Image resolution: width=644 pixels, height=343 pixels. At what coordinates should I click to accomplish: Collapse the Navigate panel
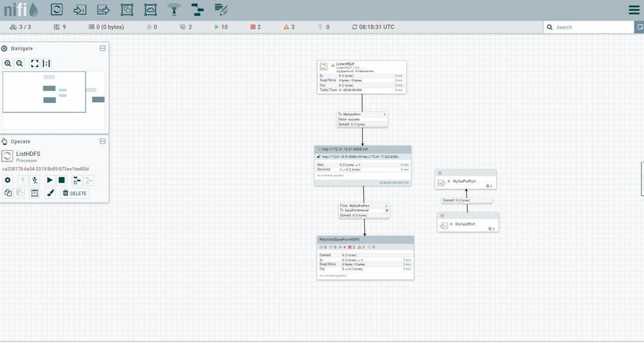[102, 48]
